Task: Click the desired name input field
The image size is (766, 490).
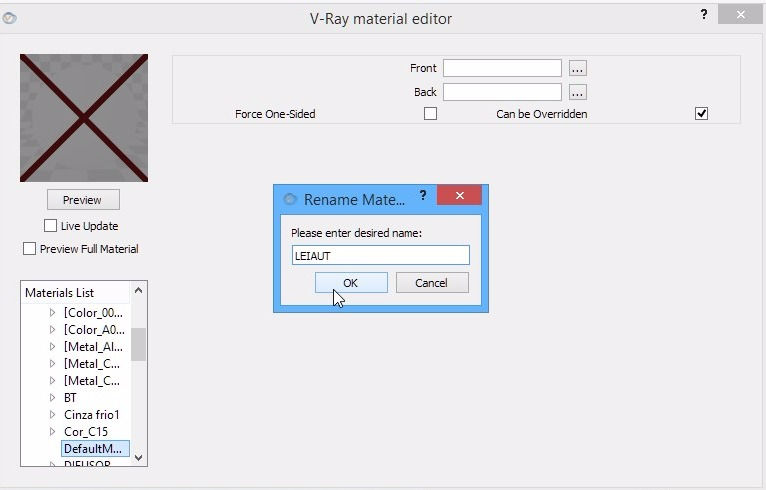Action: coord(381,255)
